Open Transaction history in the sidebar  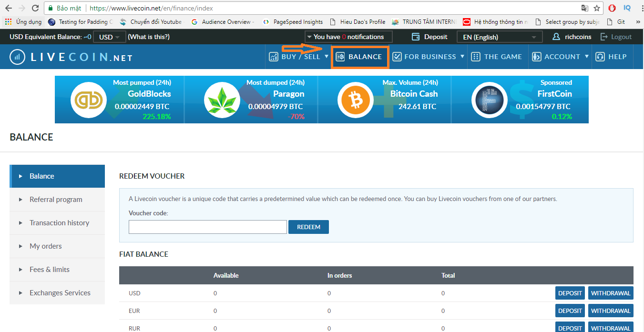59,223
